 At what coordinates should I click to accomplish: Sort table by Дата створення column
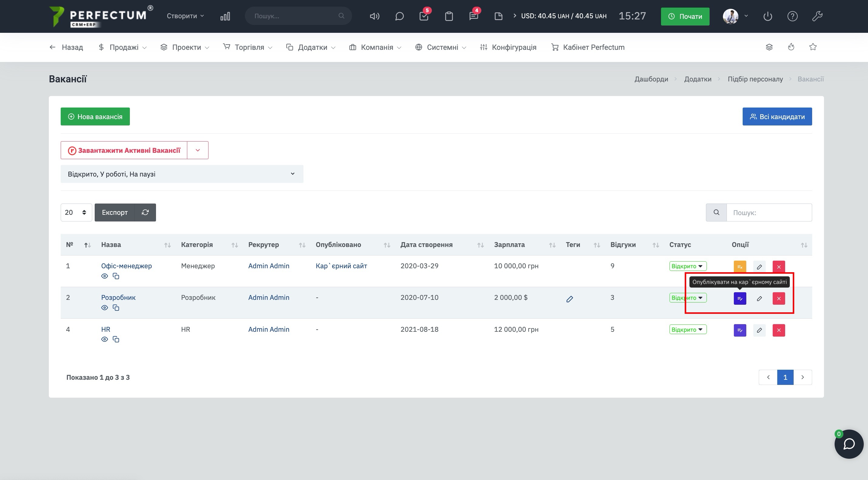tap(442, 245)
